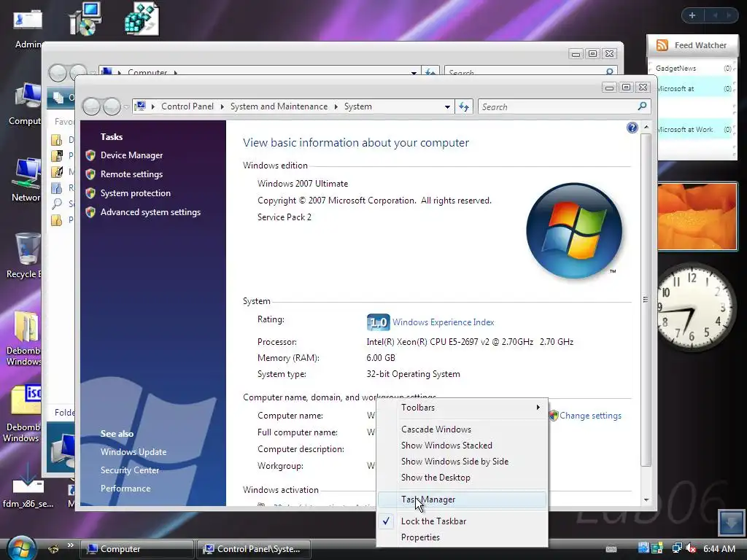Click the 1.0 rating badge
Viewport: 747px width, 560px height.
point(379,322)
